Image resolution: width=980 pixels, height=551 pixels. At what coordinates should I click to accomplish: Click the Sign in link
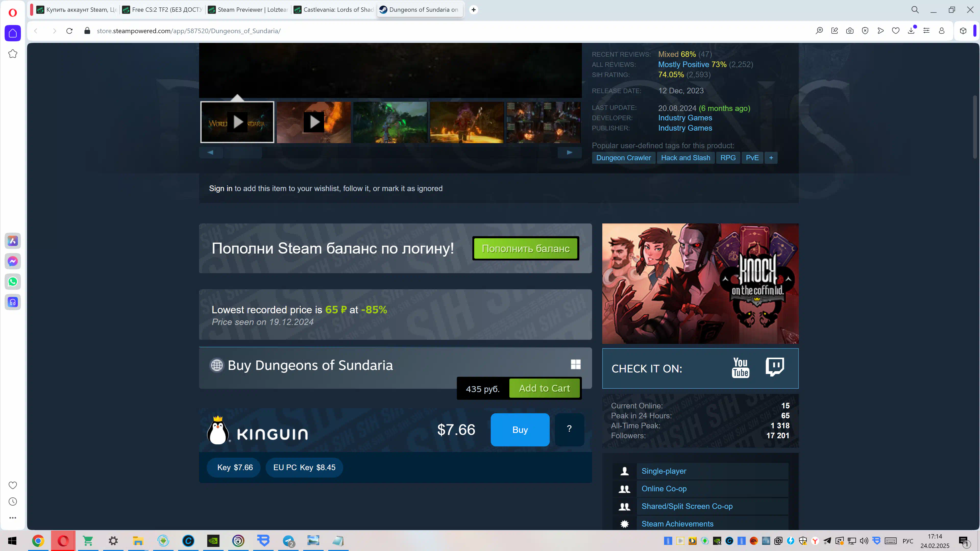221,189
